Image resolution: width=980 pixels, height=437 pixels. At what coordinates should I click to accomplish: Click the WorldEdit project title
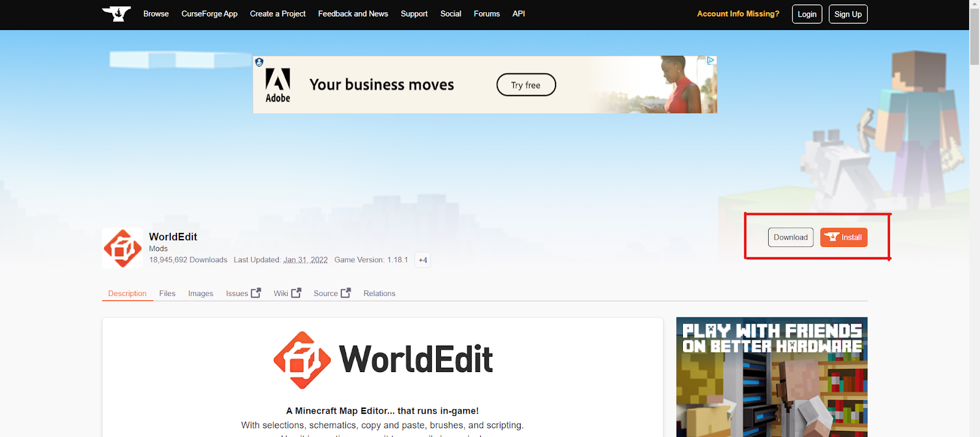[173, 237]
